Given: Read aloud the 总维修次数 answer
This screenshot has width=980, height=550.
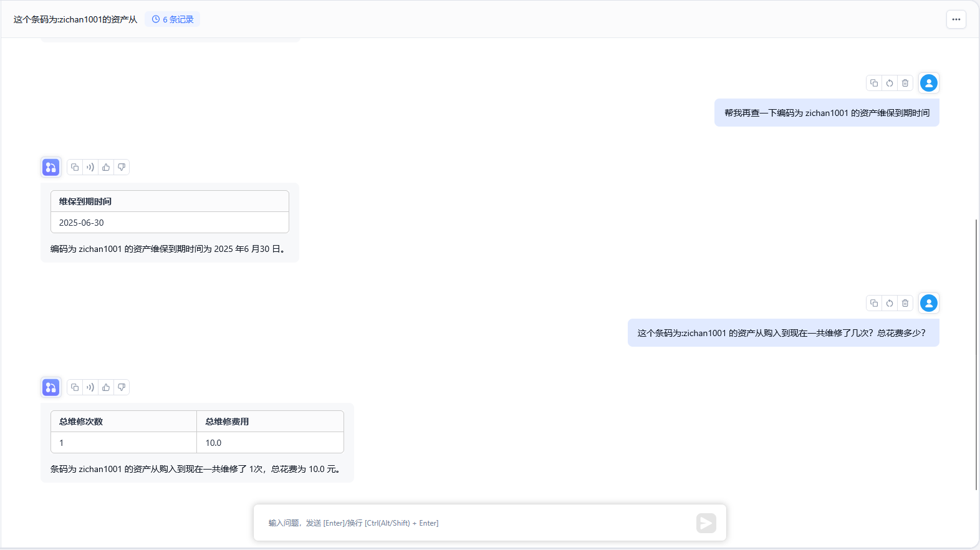Looking at the screenshot, I should 90,387.
